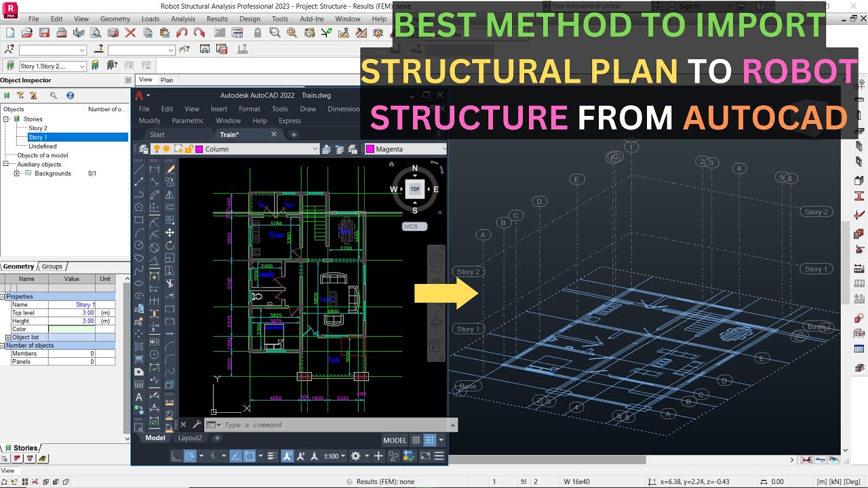The width and height of the screenshot is (868, 488).
Task: Click the Print icon in Robot toolbar
Action: click(62, 33)
